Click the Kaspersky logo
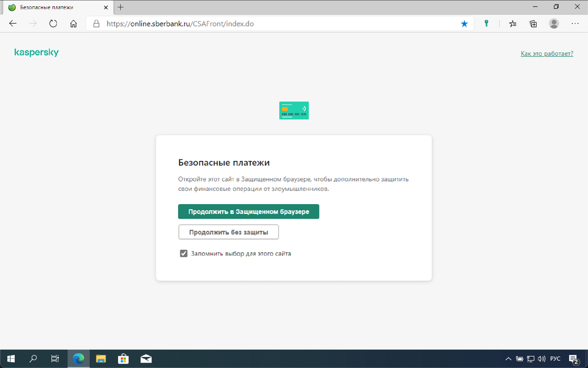The height and width of the screenshot is (368, 588). pos(36,53)
